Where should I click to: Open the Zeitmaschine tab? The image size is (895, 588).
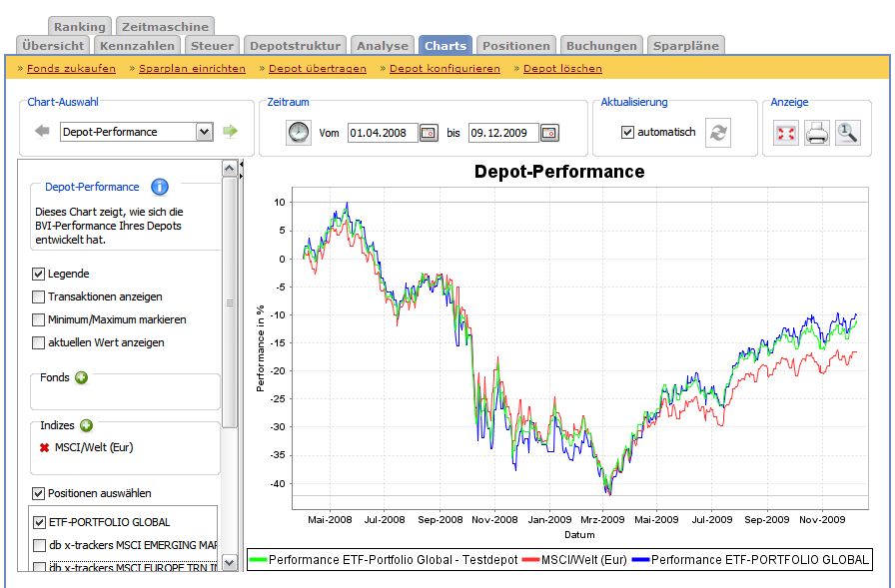click(165, 27)
